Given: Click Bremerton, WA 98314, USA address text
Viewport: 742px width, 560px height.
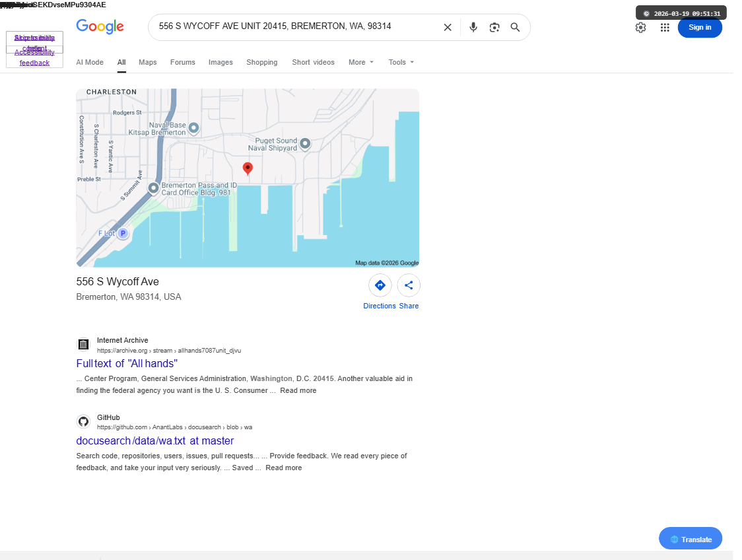Looking at the screenshot, I should tap(129, 297).
